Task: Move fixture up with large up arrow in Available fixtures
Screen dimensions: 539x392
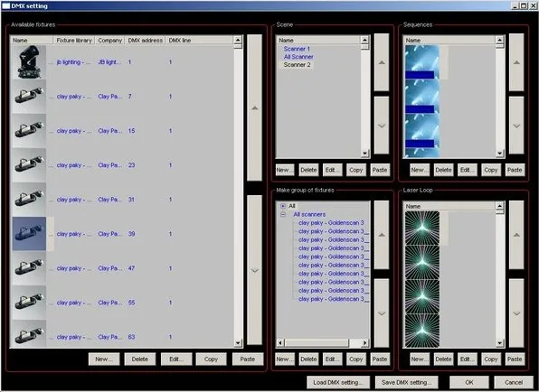Action: (x=254, y=107)
